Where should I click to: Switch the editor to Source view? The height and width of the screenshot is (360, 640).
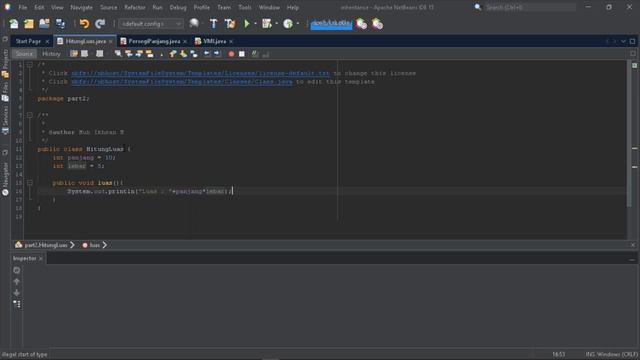(x=24, y=54)
